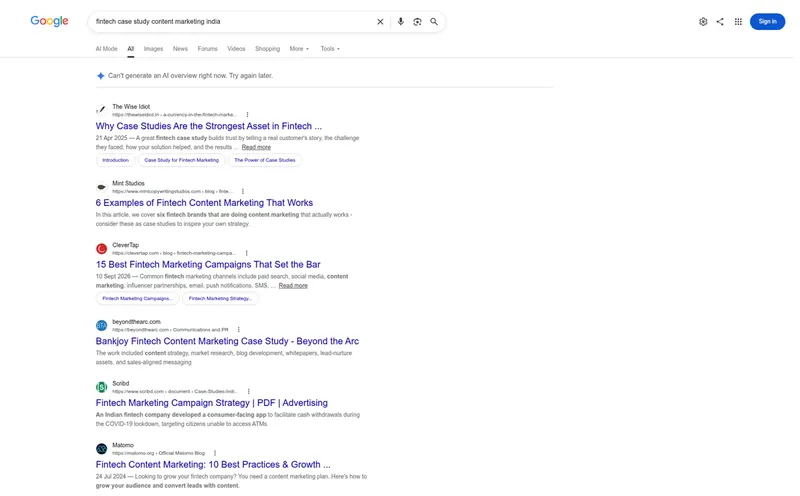The width and height of the screenshot is (800, 496).
Task: Click 'Can't generate an AI overview' message
Action: (x=190, y=76)
